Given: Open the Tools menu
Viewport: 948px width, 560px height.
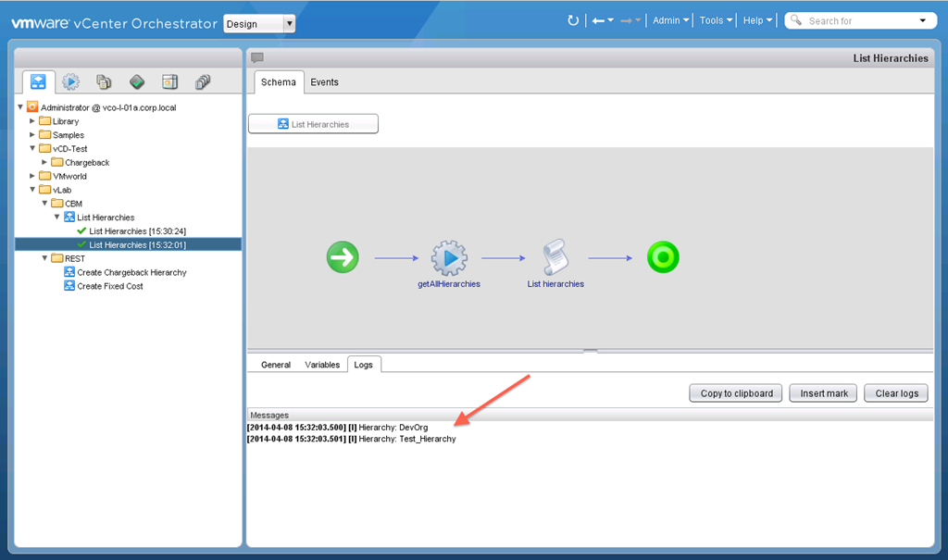Looking at the screenshot, I should (x=716, y=20).
